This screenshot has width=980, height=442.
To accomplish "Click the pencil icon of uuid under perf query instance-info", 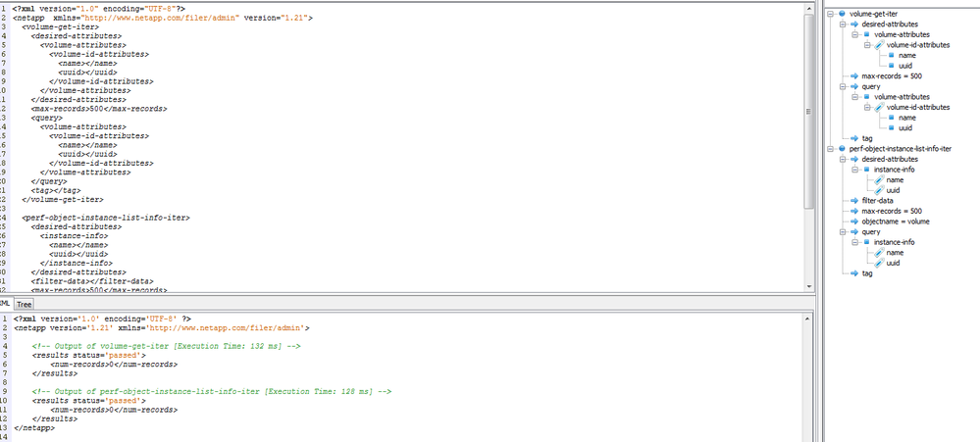I will 879,263.
